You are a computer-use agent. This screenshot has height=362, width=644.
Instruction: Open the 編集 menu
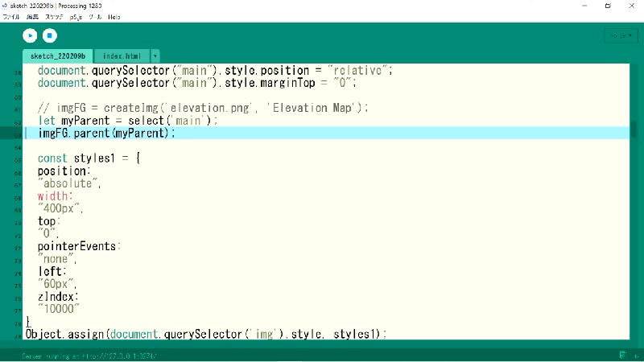[32, 16]
